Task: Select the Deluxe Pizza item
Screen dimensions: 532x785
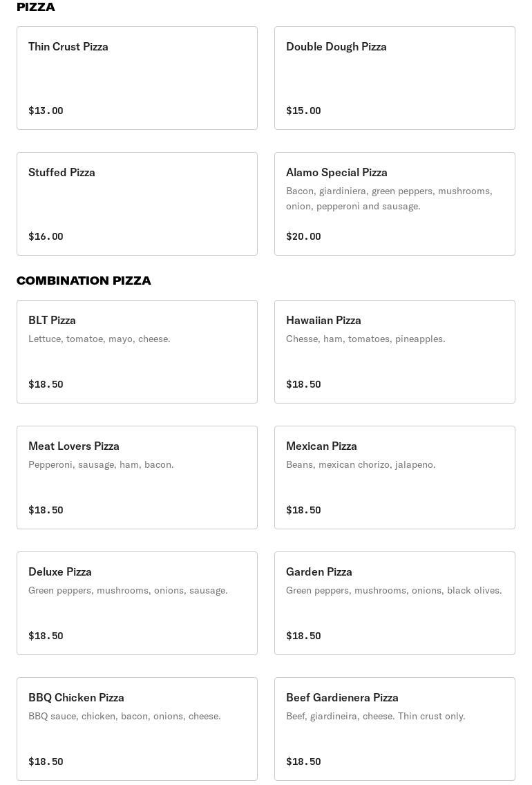Action: pos(137,603)
